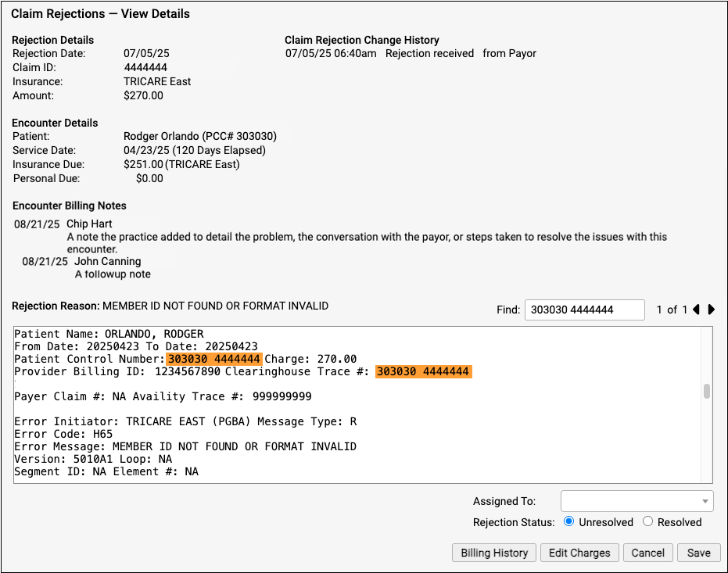Click highlighted Clearinghouse Trace number
Viewport: 728px width, 573px height.
(x=424, y=371)
